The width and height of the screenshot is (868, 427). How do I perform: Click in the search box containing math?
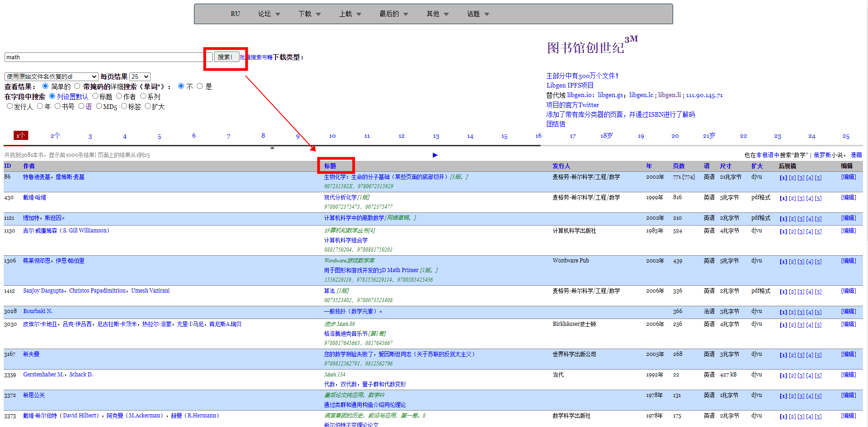105,57
